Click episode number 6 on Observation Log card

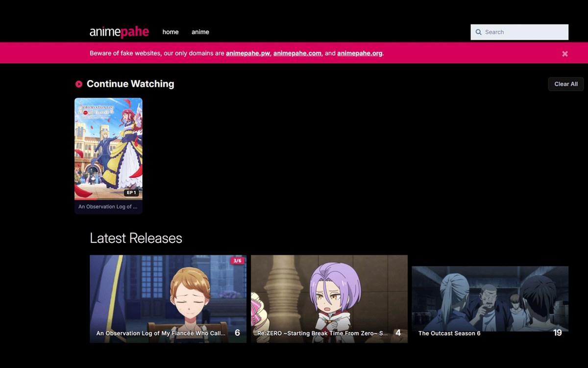237,333
